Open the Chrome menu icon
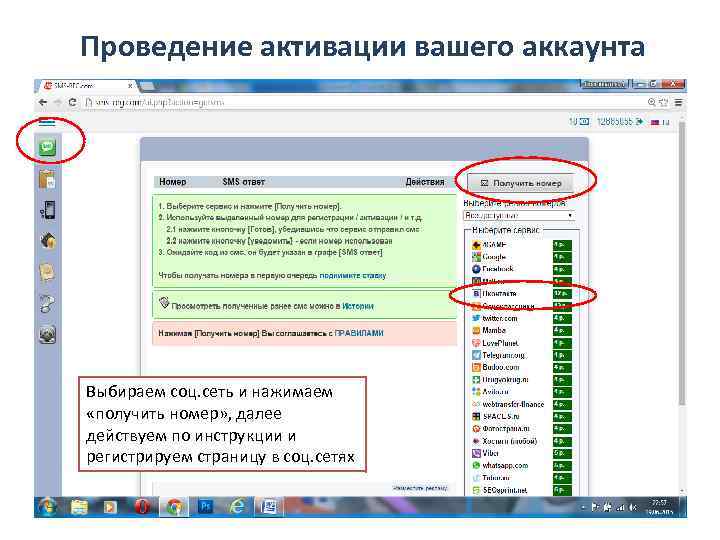This screenshot has height=540, width=720. tap(678, 102)
